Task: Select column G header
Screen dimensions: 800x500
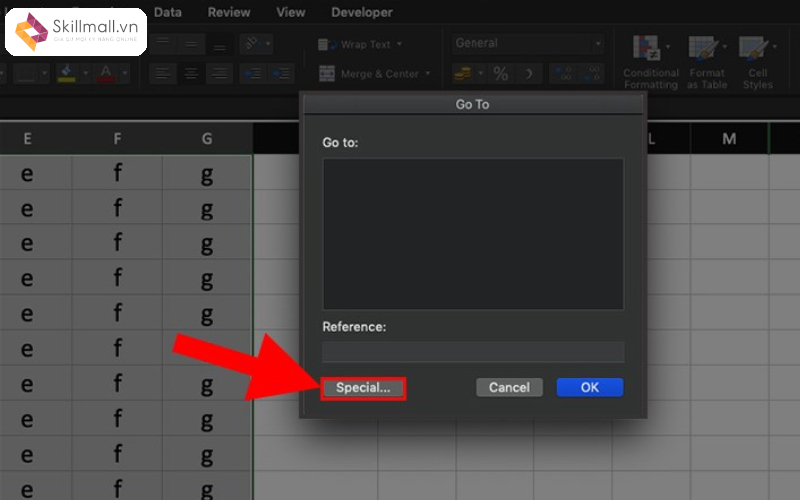Action: coord(207,139)
